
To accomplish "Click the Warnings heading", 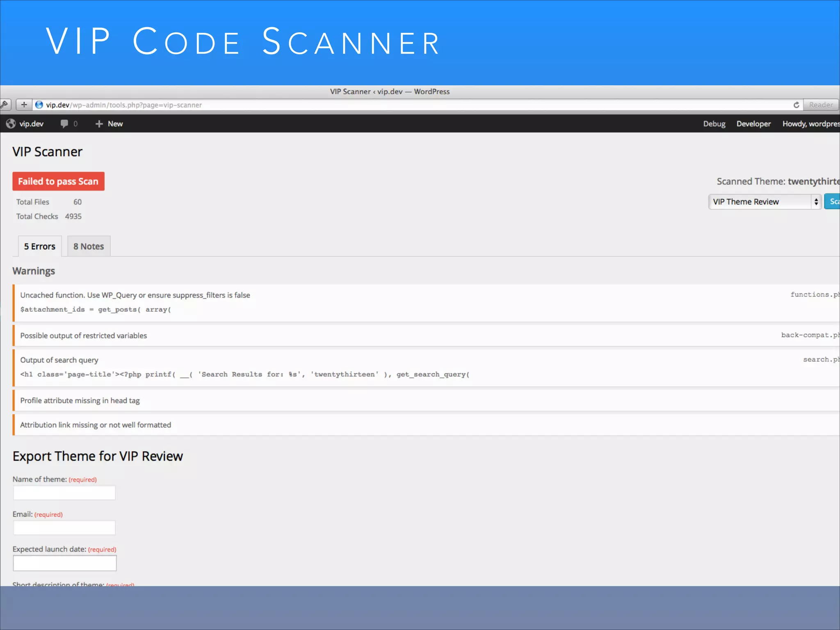I will [34, 271].
